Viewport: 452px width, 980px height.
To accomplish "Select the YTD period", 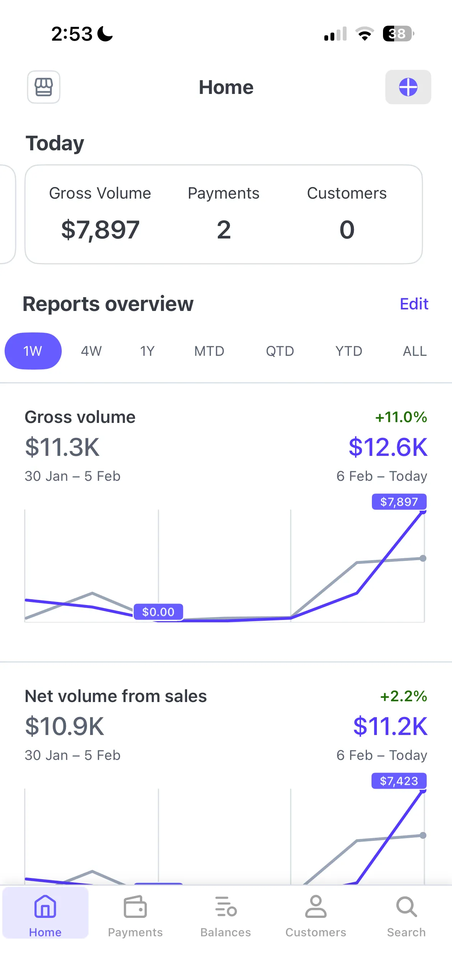I will 349,351.
